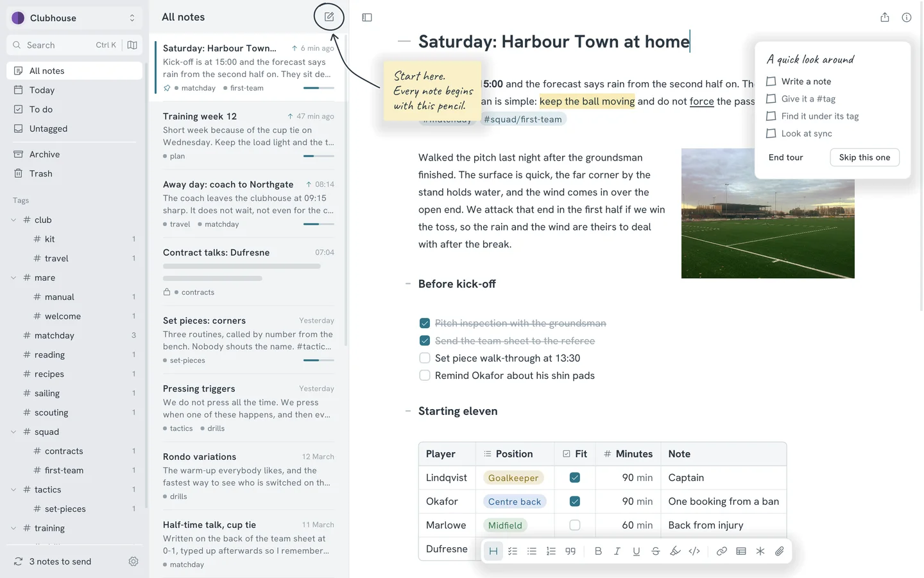Tick the Fit checkbox for Marlowe
Viewport: 924px width, 578px height.
click(575, 525)
